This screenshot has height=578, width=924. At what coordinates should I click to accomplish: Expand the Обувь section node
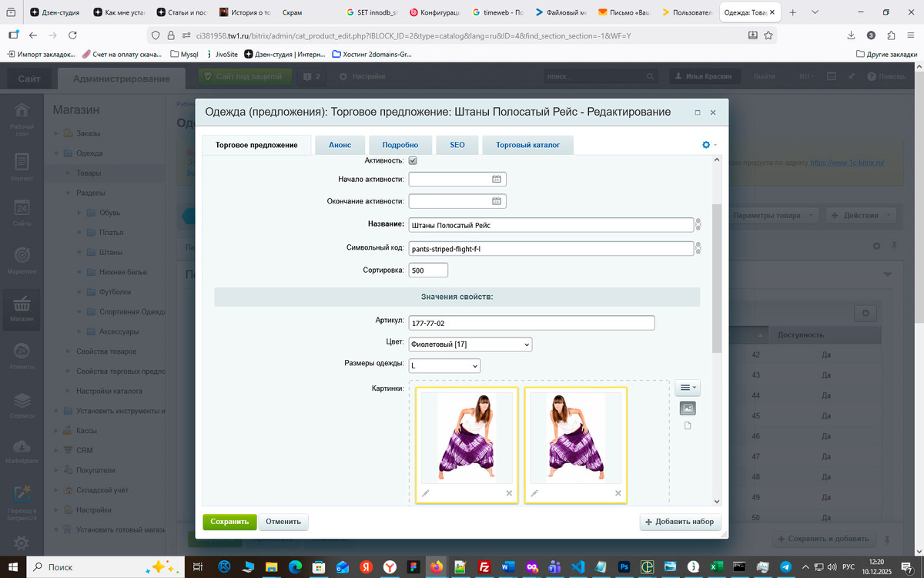tap(79, 213)
